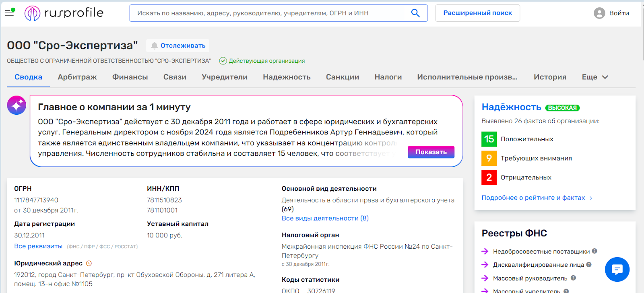
Task: Click the purple AI sparkle icon
Action: 17,105
